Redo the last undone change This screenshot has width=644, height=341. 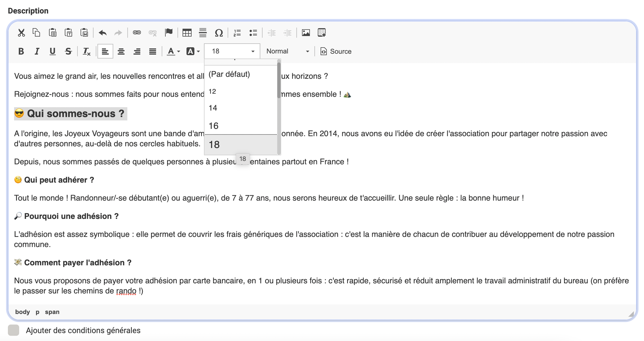point(118,33)
